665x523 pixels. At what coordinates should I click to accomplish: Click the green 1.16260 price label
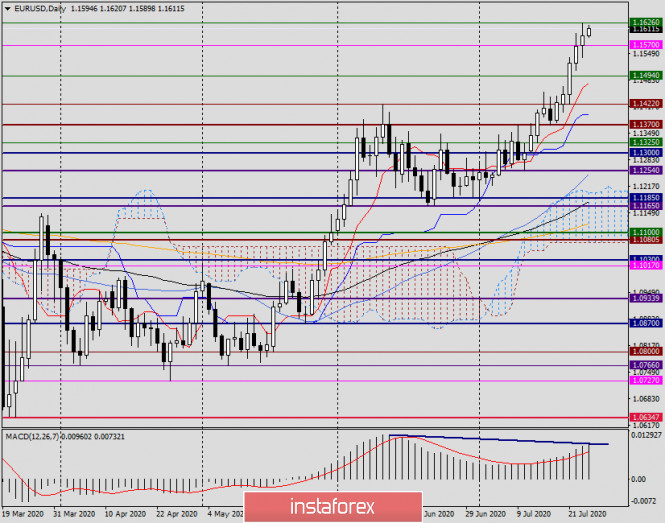pyautogui.click(x=644, y=23)
